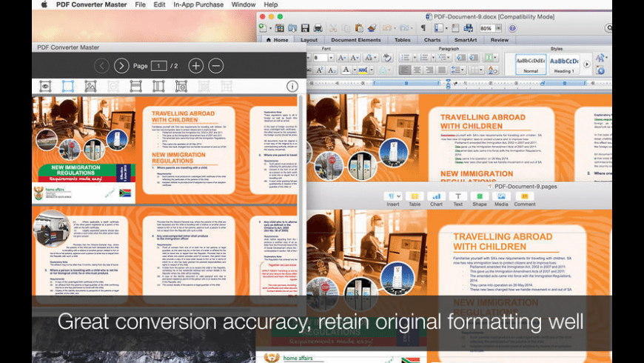The width and height of the screenshot is (644, 363).
Task: Toggle subscript formatting
Action: pos(332,70)
